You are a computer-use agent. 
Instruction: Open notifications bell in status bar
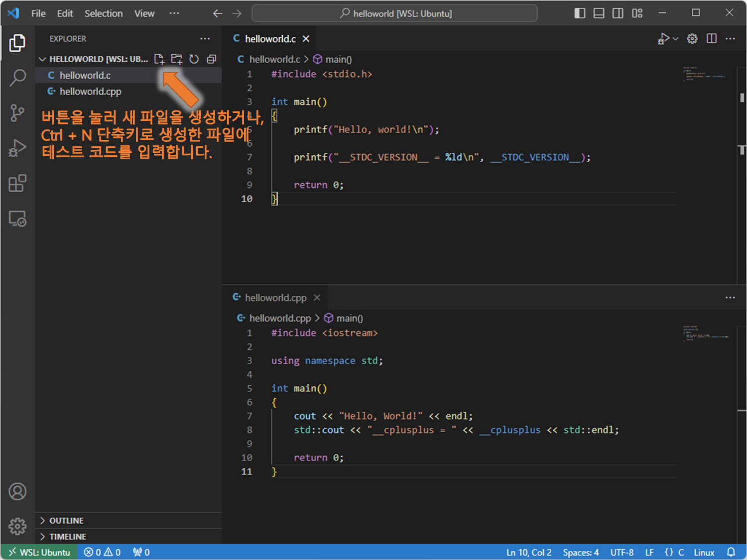731,552
